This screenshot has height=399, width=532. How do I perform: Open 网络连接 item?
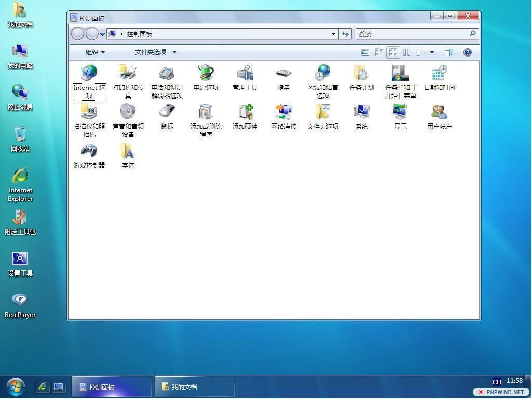[x=283, y=117]
